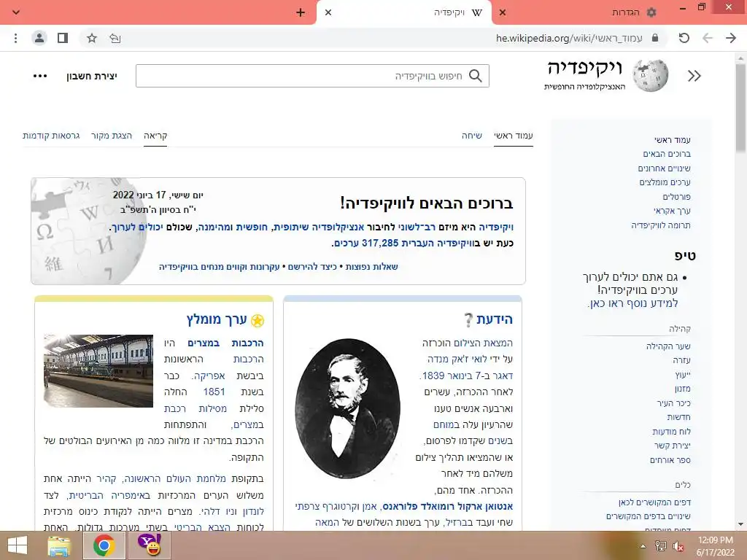747x560 pixels.
Task: Click the oval portrait photograph
Action: click(348, 408)
